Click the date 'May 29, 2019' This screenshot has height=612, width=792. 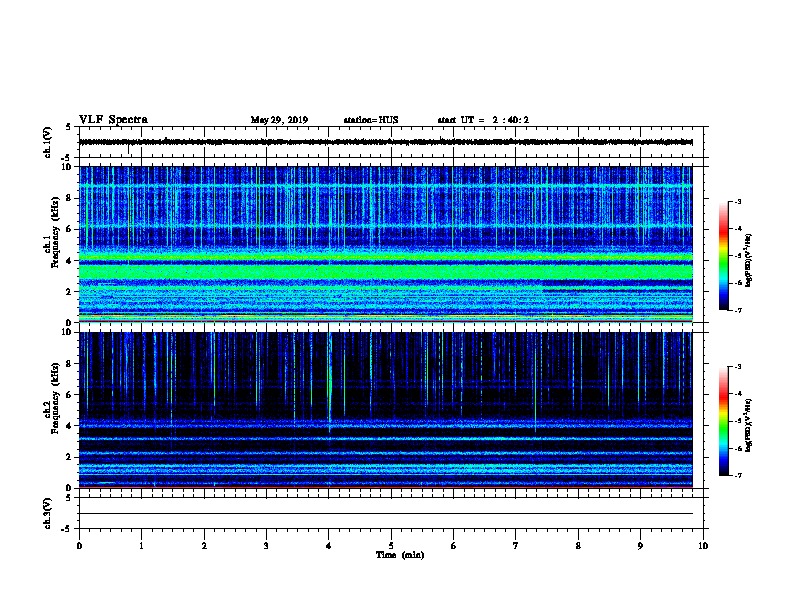279,120
